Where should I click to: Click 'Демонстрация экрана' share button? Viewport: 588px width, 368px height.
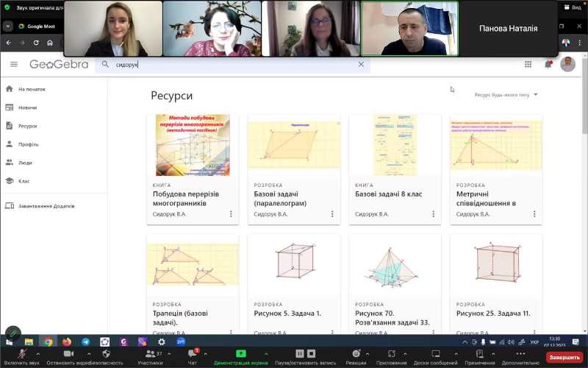tap(241, 357)
